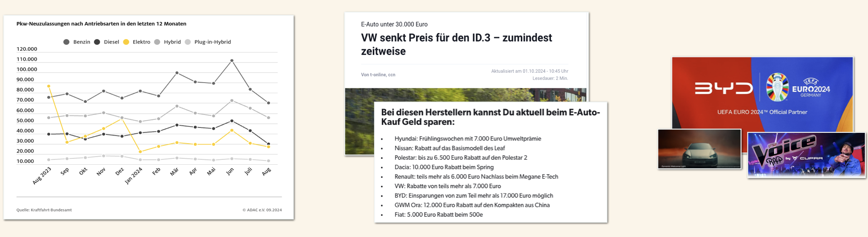
Task: Click the Hyundai Frühlingswochen list item
Action: click(468, 139)
